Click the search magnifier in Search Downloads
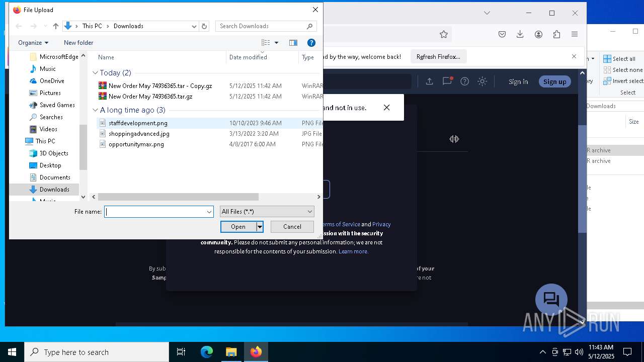The width and height of the screenshot is (644, 362). pyautogui.click(x=310, y=26)
